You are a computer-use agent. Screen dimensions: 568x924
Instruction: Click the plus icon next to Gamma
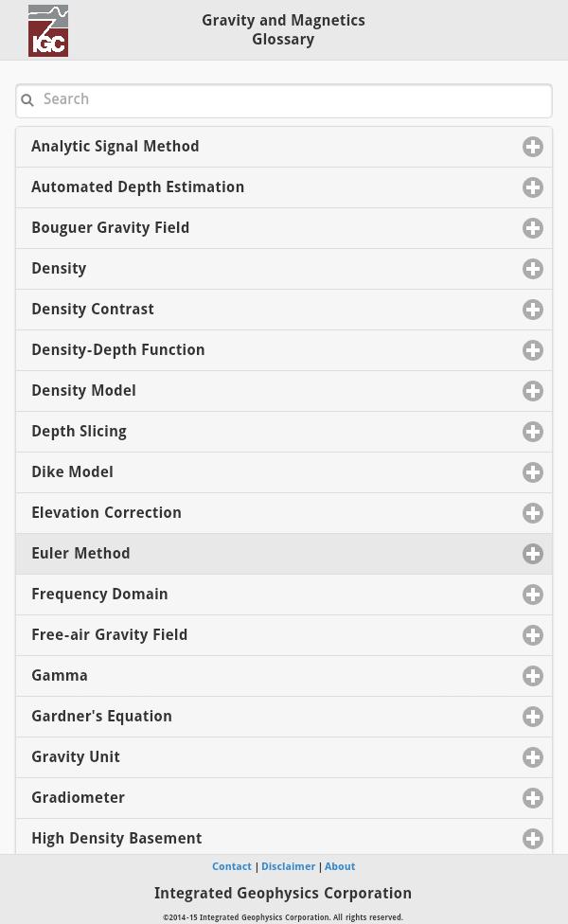(533, 675)
